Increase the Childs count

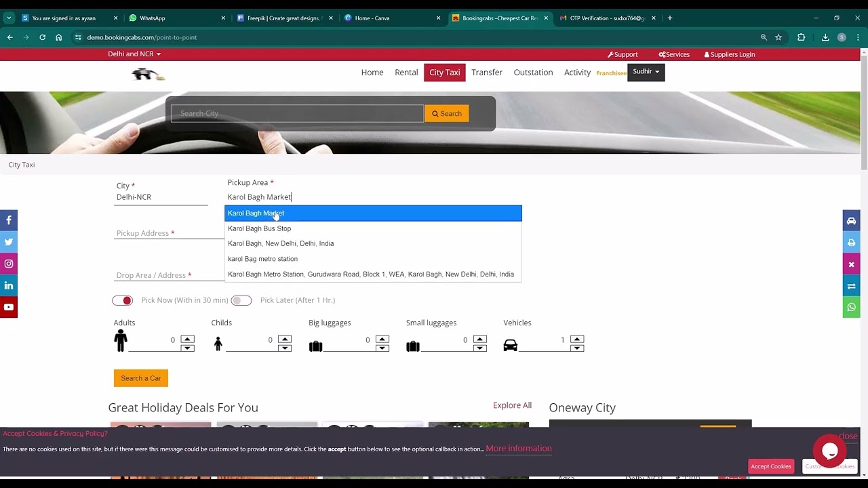coord(285,339)
